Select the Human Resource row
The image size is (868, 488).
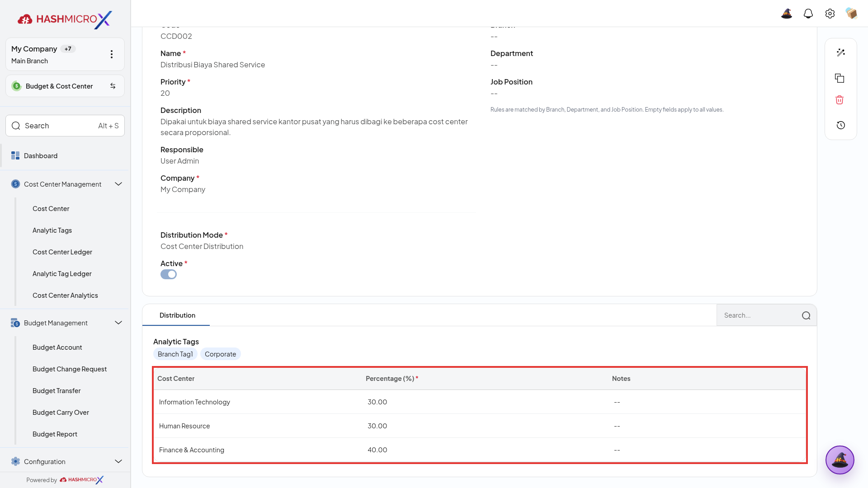480,426
